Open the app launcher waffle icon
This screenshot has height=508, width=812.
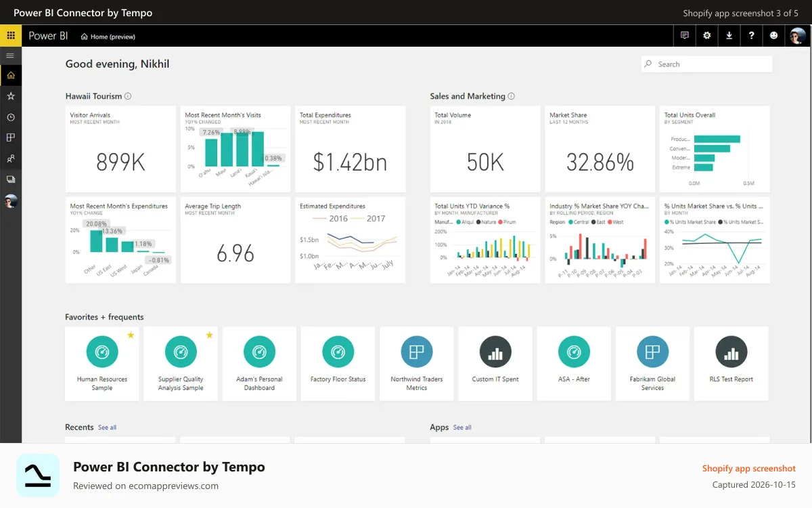(x=11, y=35)
